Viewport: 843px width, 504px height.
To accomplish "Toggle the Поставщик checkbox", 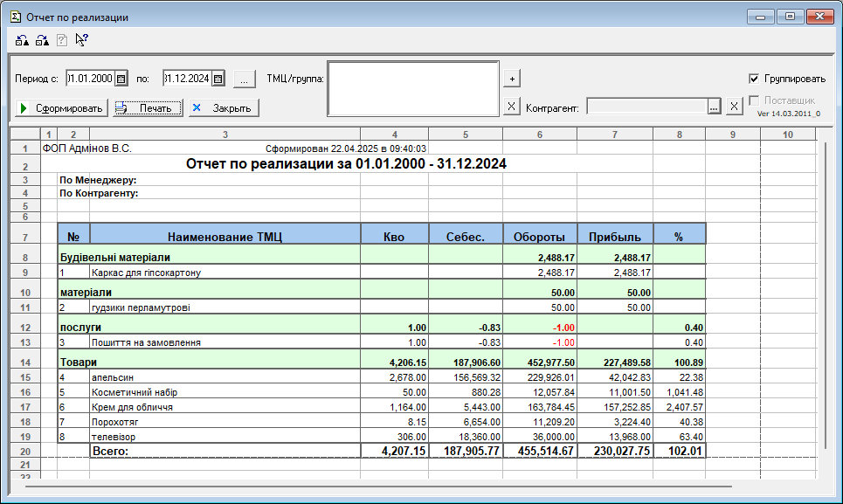I will pyautogui.click(x=754, y=100).
